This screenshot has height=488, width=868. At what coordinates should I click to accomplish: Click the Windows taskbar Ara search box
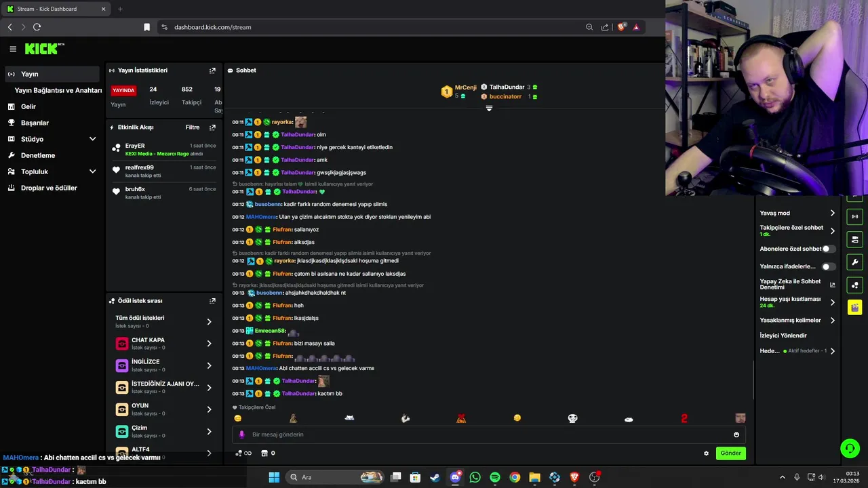(x=336, y=477)
